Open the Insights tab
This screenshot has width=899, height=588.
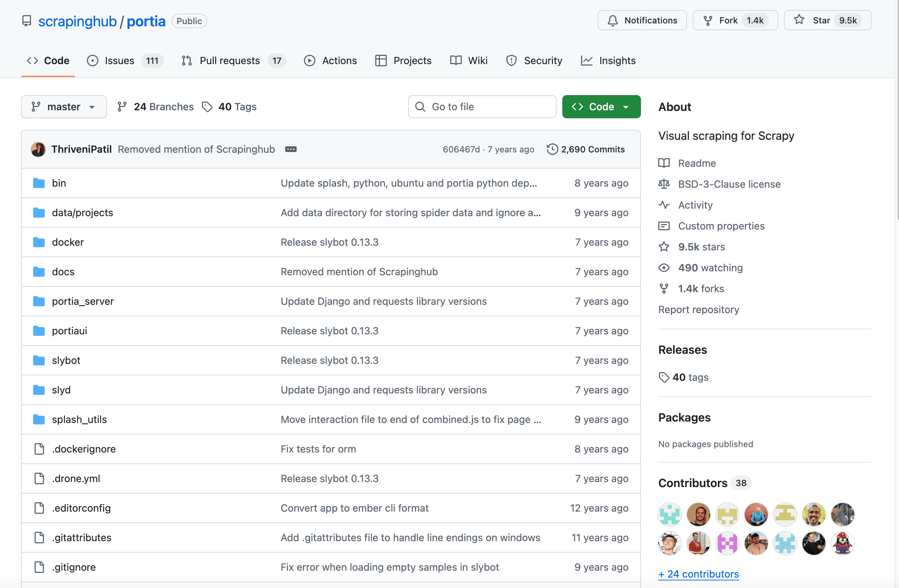[x=617, y=61]
